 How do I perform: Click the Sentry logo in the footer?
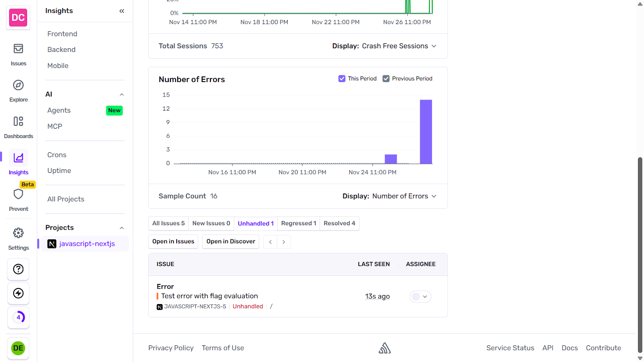pos(384,348)
